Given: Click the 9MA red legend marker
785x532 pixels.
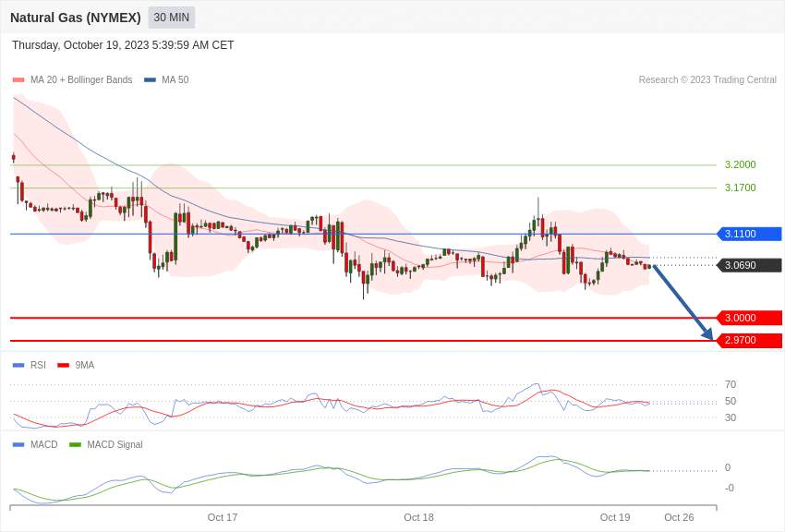Looking at the screenshot, I should [64, 366].
